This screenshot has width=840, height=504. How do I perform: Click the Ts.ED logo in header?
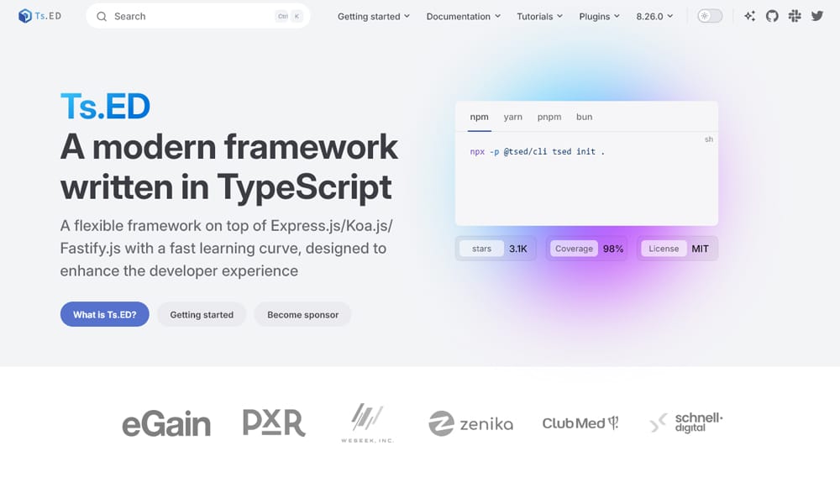[x=39, y=16]
